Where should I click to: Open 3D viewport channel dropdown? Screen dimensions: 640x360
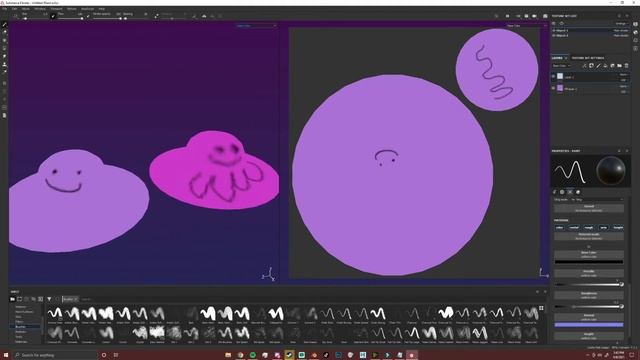pyautogui.click(x=256, y=26)
